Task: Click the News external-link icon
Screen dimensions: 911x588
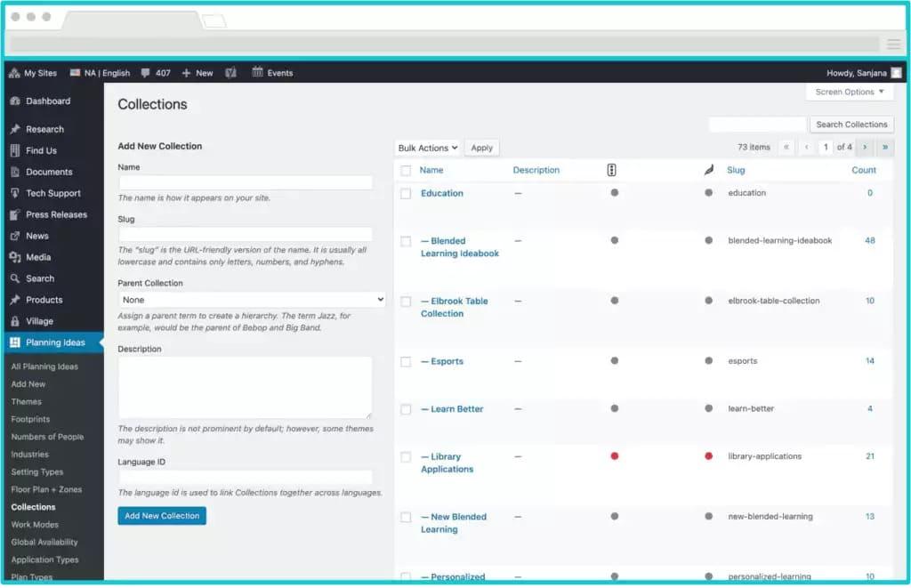Action: tap(15, 237)
